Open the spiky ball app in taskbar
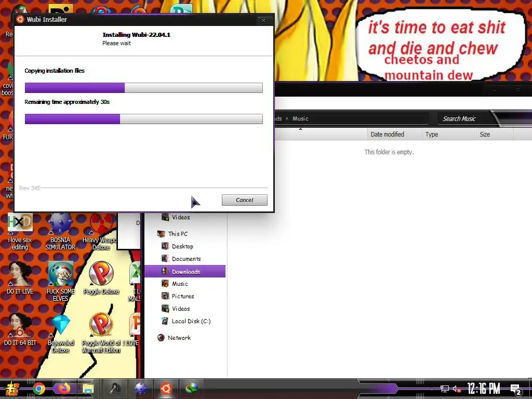This screenshot has width=532, height=399. click(x=141, y=389)
